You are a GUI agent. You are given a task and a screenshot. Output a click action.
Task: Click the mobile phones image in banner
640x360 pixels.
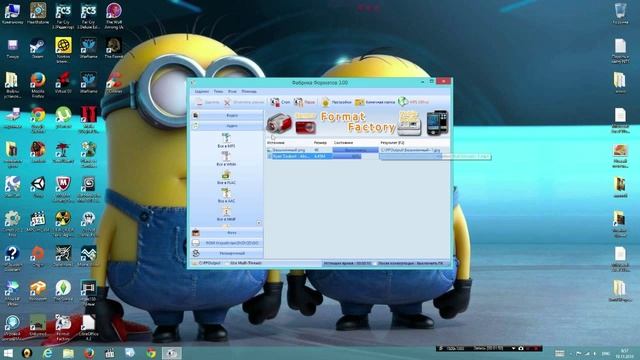coord(437,122)
